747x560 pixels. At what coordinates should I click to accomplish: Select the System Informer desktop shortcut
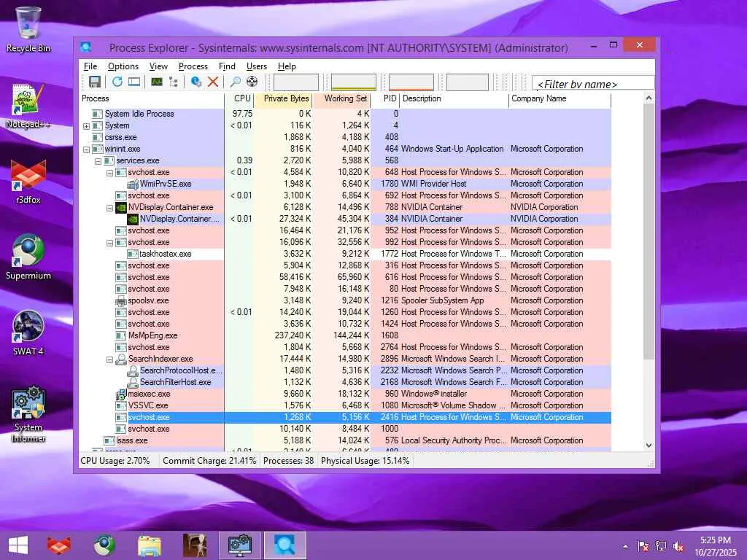(28, 414)
